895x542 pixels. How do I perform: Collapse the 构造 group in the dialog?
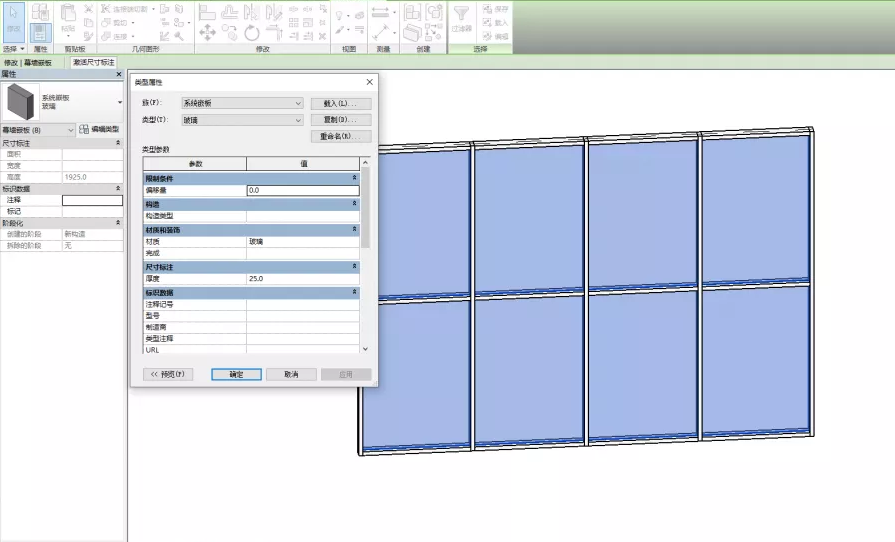(354, 204)
